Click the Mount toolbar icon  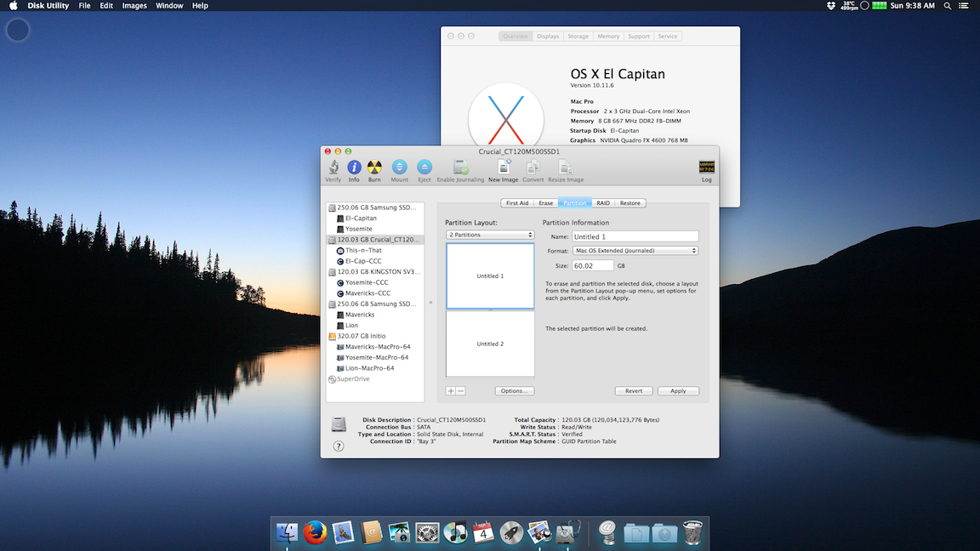tap(399, 168)
